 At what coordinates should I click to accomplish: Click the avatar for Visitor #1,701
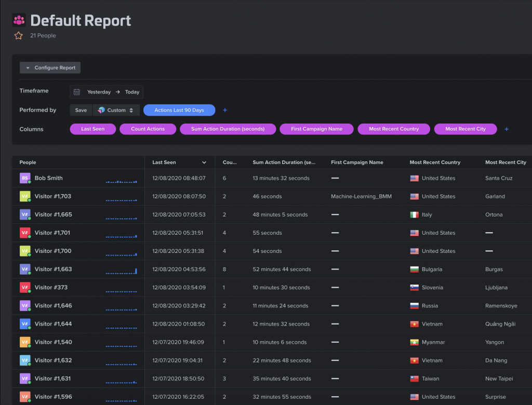click(25, 233)
